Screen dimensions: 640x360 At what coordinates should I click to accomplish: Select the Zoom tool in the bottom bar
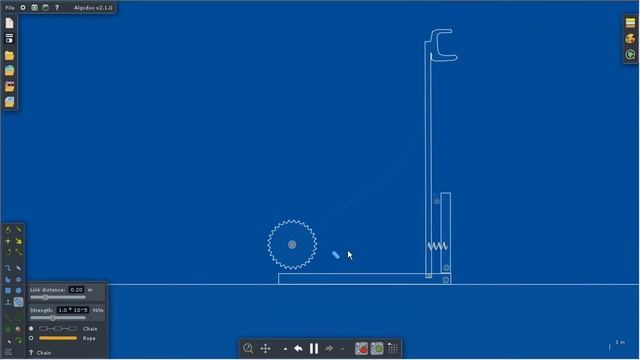coord(248,349)
